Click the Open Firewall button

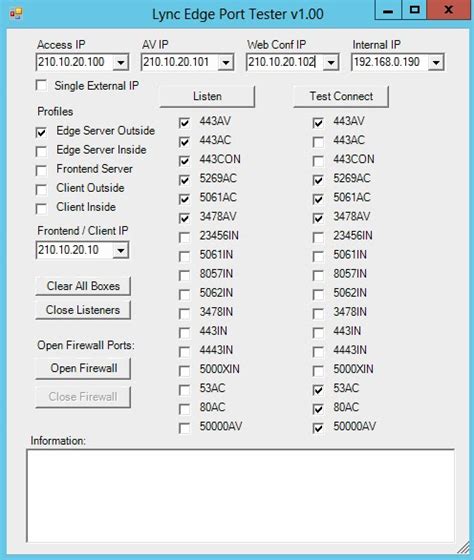point(83,369)
